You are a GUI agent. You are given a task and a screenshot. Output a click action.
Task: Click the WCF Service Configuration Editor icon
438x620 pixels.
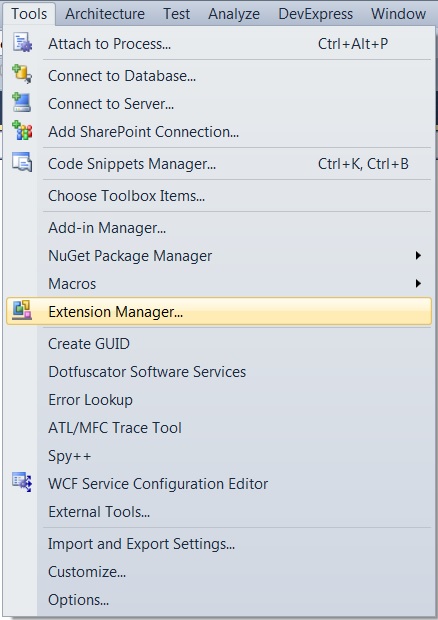click(x=22, y=482)
